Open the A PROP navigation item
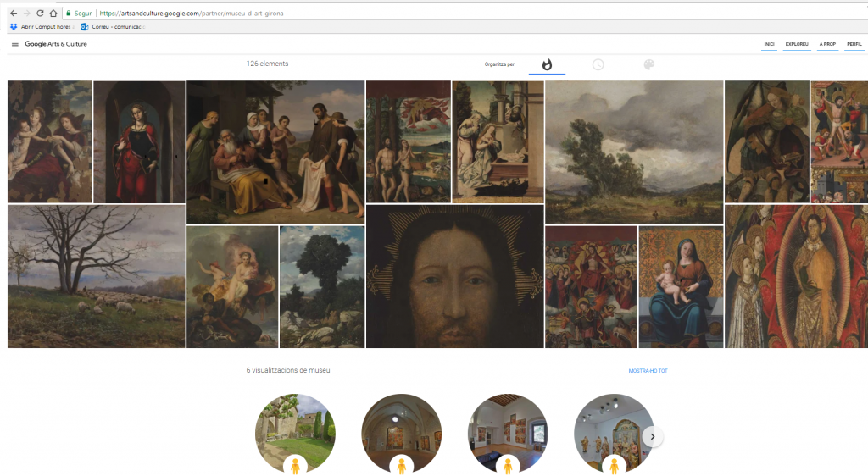This screenshot has width=868, height=476. 827,44
